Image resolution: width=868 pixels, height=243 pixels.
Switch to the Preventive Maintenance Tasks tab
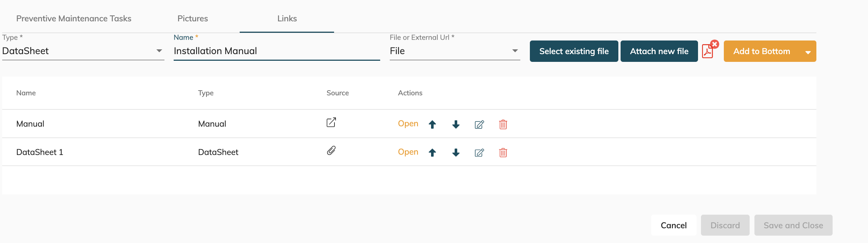point(74,18)
